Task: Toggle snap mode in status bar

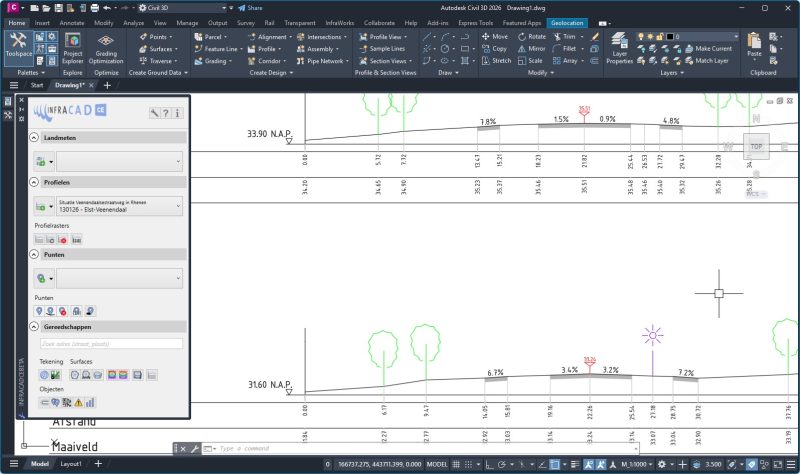Action: (x=468, y=464)
